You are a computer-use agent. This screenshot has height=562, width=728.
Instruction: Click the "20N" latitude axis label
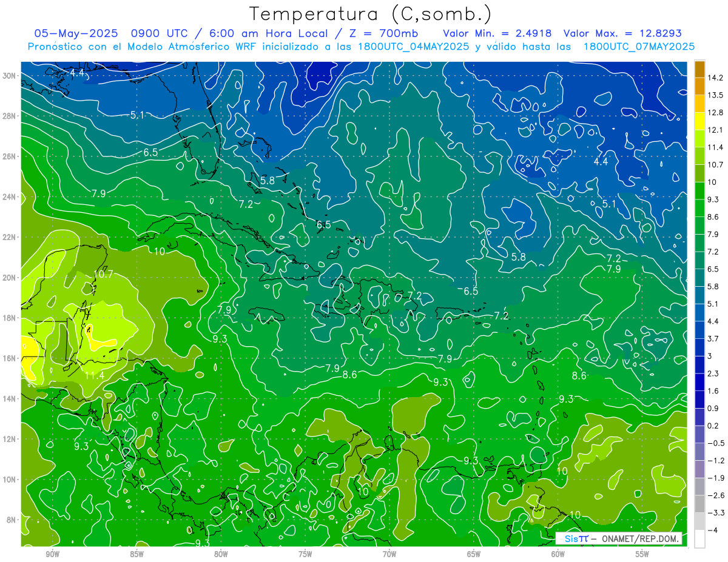tap(9, 278)
